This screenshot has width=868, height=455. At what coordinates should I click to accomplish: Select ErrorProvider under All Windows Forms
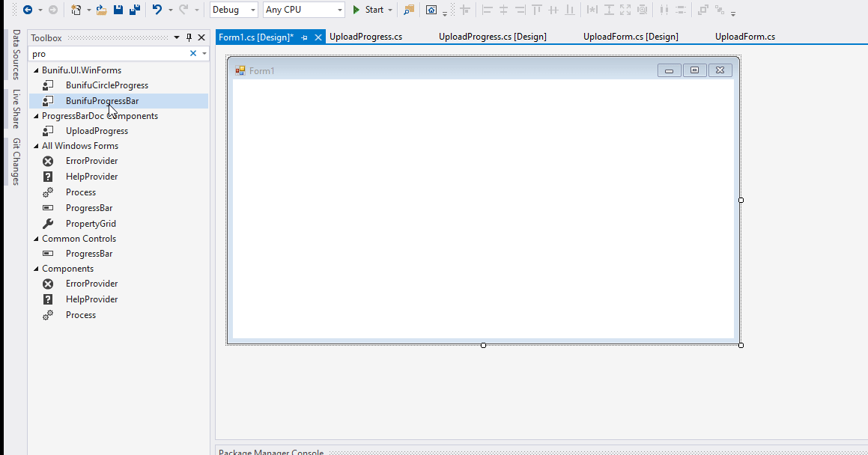(118, 161)
